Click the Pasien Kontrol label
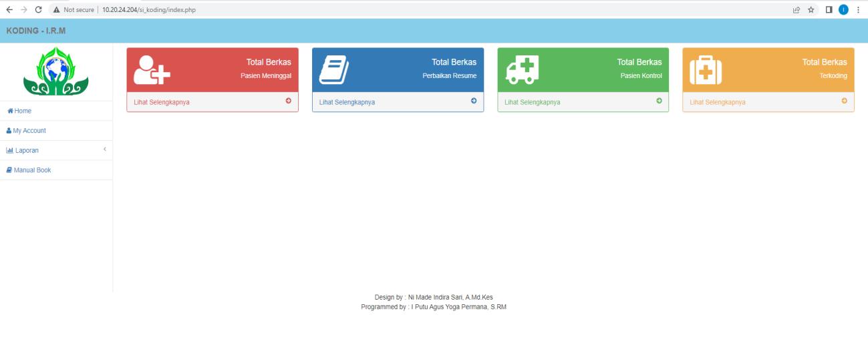The height and width of the screenshot is (339, 868). point(641,76)
